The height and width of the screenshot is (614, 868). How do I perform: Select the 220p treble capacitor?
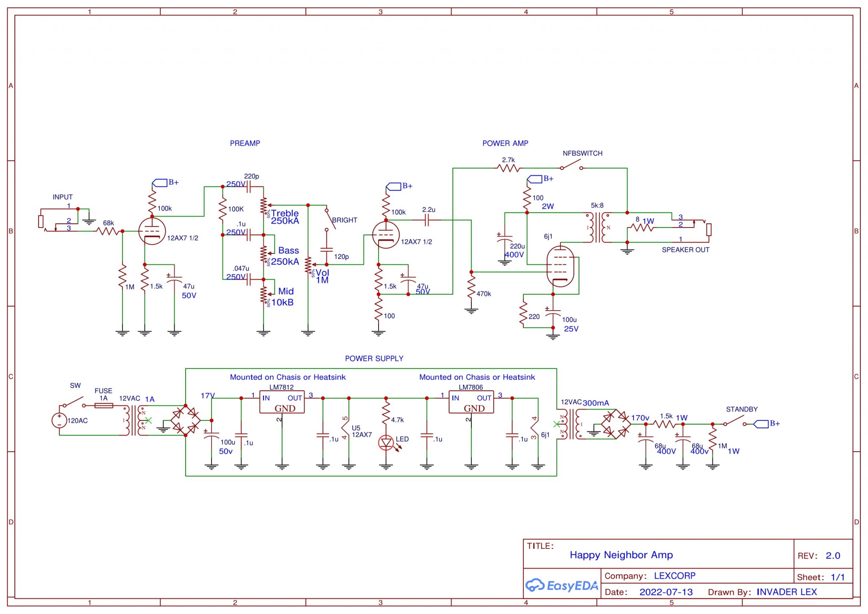coord(249,186)
